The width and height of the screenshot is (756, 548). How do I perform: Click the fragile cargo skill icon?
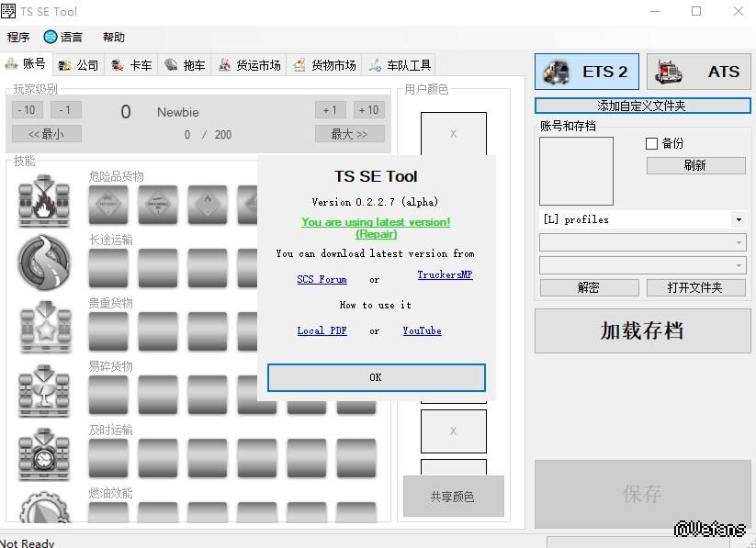coord(44,390)
